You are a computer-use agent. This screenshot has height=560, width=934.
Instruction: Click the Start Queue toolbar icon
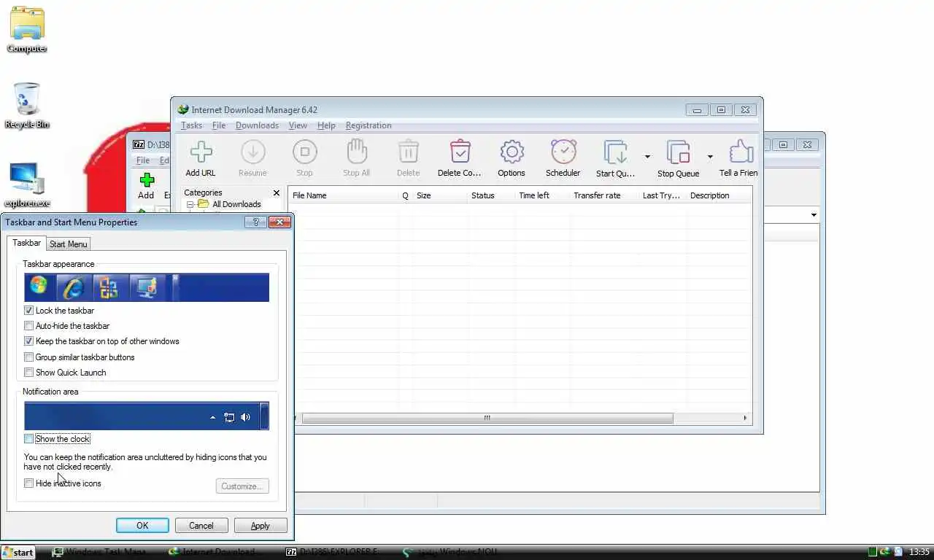615,152
